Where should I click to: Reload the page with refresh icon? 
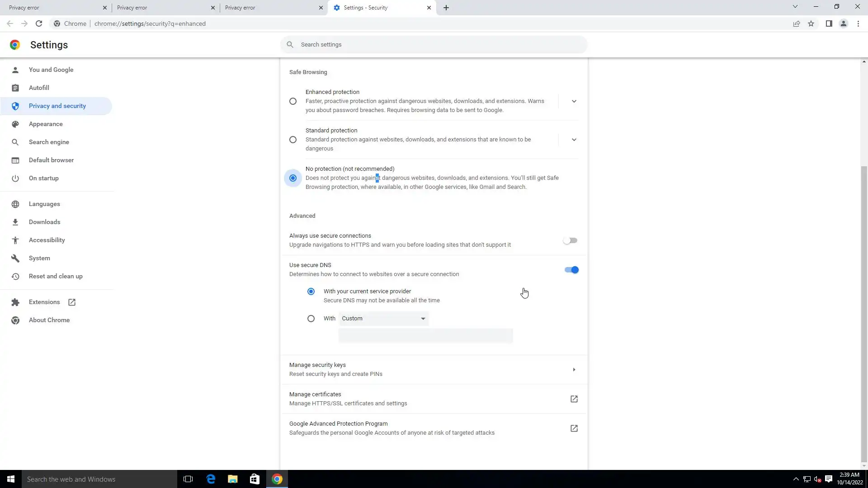[x=39, y=23]
